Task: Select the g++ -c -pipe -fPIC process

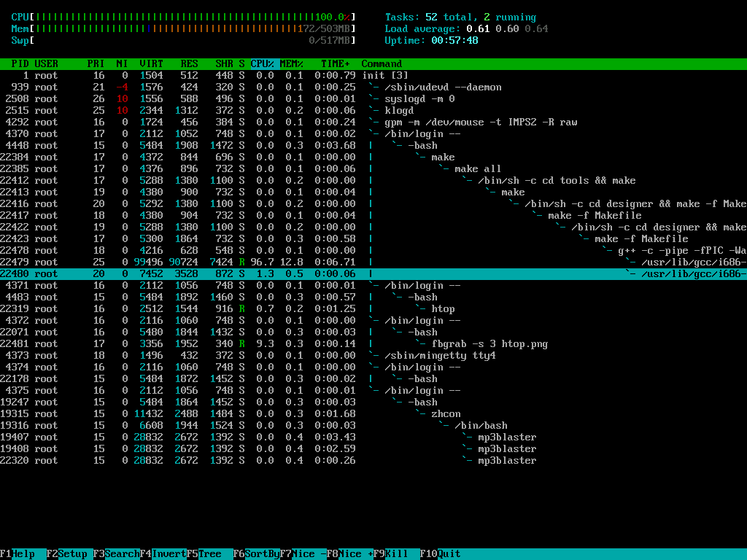Action: (373, 251)
